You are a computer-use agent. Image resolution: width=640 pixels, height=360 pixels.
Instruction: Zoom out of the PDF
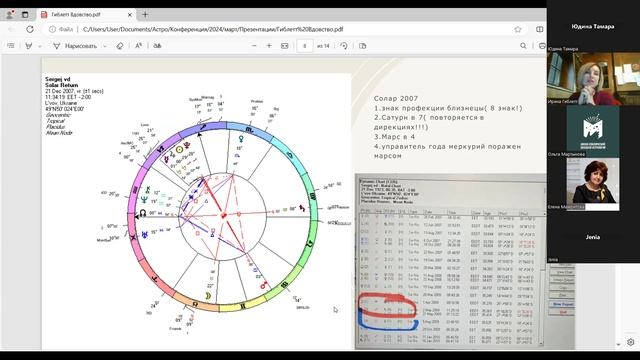(x=254, y=46)
